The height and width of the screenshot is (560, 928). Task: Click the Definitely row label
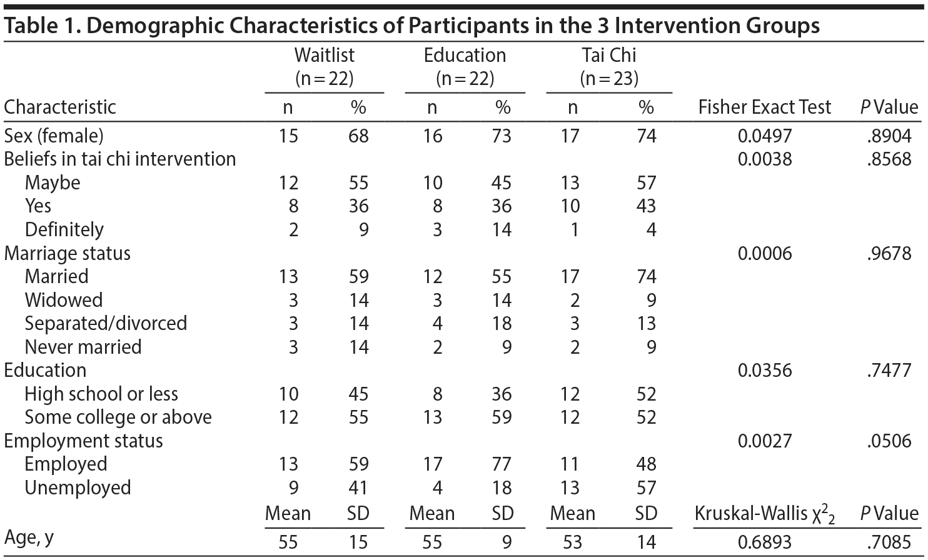coord(64,229)
